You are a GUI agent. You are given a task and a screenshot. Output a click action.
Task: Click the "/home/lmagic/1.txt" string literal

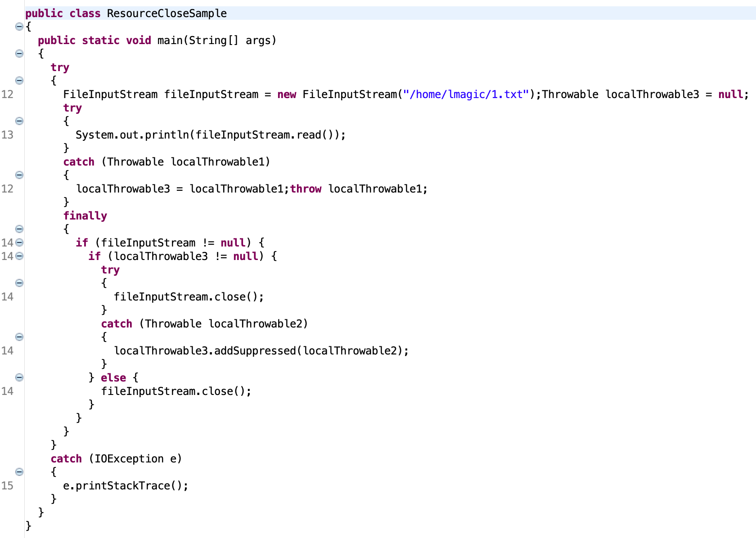[466, 94]
